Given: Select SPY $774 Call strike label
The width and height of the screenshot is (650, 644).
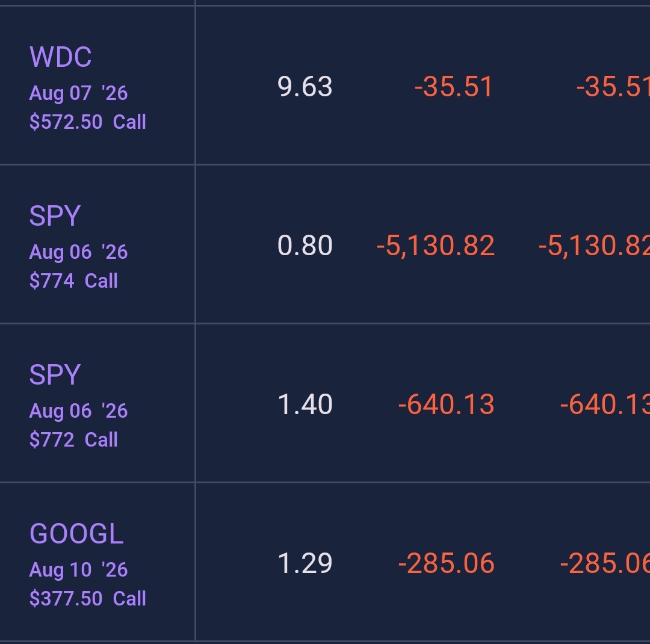Looking at the screenshot, I should [x=73, y=280].
